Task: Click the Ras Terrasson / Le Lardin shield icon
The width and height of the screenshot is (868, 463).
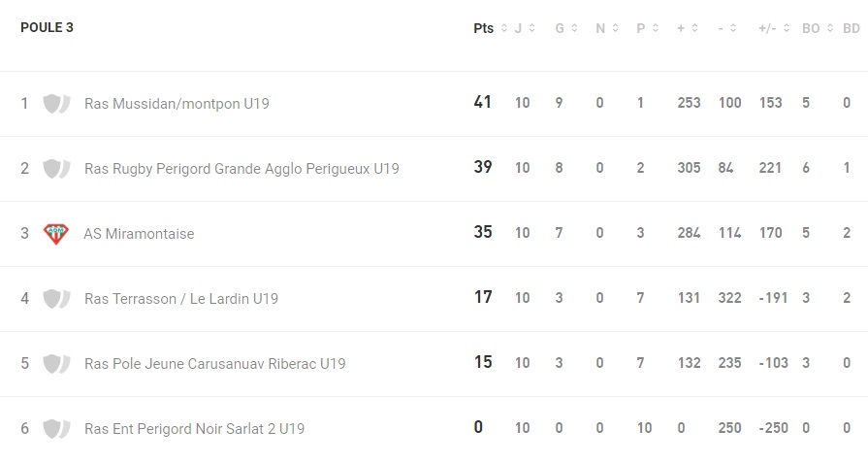Action: [x=56, y=299]
